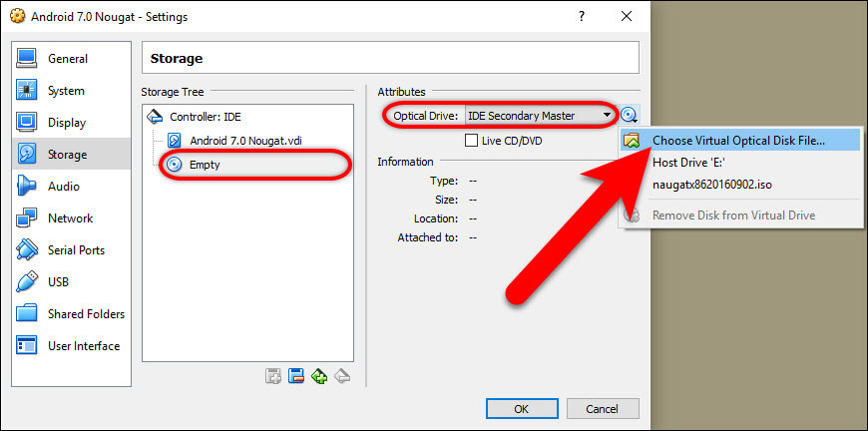The image size is (868, 431).
Task: Click the add storage controller icon
Action: point(319,377)
